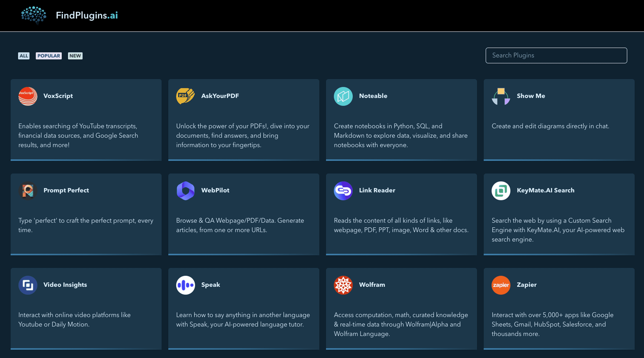644x358 pixels.
Task: Focus the Search Plugins input field
Action: pos(556,55)
